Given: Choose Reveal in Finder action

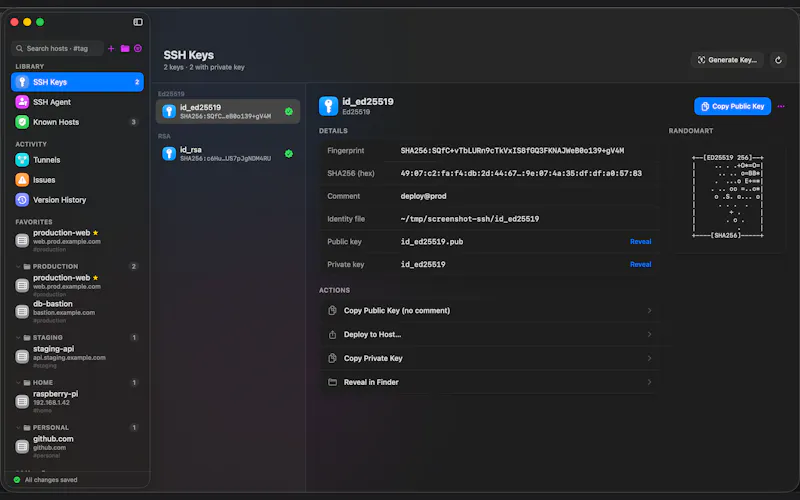Looking at the screenshot, I should [x=490, y=382].
